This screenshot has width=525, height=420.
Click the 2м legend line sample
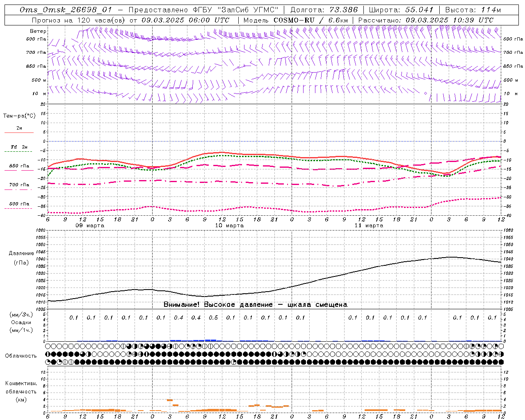19,132
